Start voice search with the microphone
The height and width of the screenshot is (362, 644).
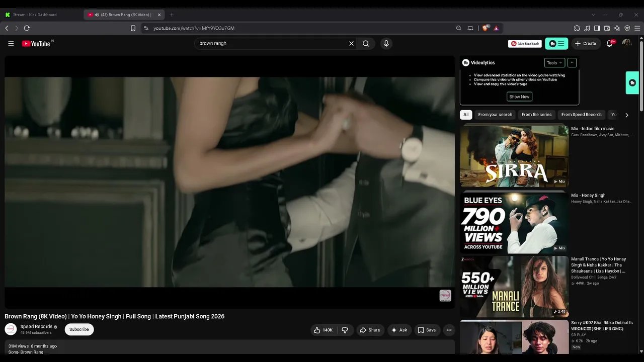[386, 44]
